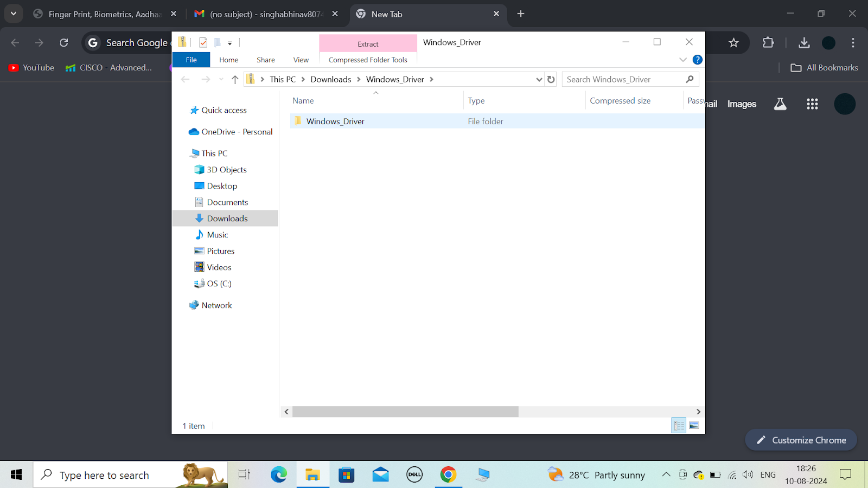Image resolution: width=868 pixels, height=488 pixels.
Task: Open Chrome Extensions puzzle icon
Action: pos(768,43)
